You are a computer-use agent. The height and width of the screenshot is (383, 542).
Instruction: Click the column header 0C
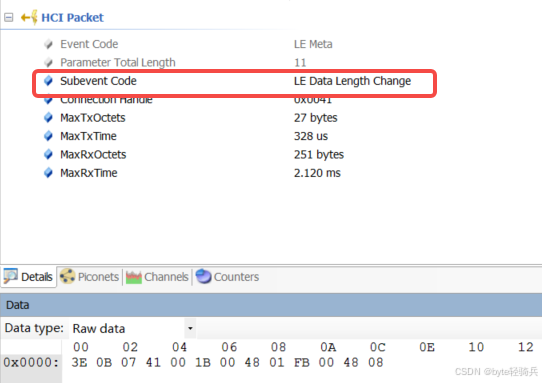tap(377, 347)
